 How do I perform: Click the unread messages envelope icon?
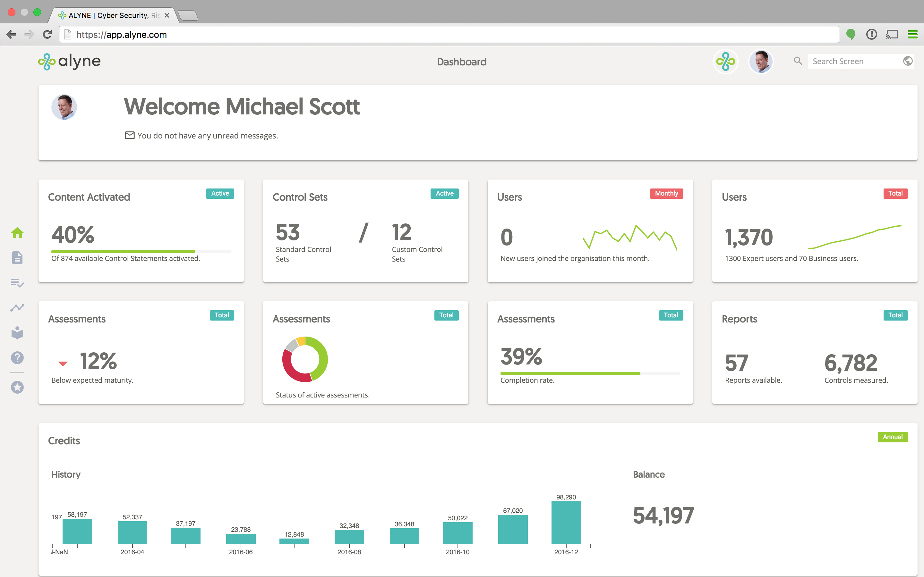tap(130, 136)
